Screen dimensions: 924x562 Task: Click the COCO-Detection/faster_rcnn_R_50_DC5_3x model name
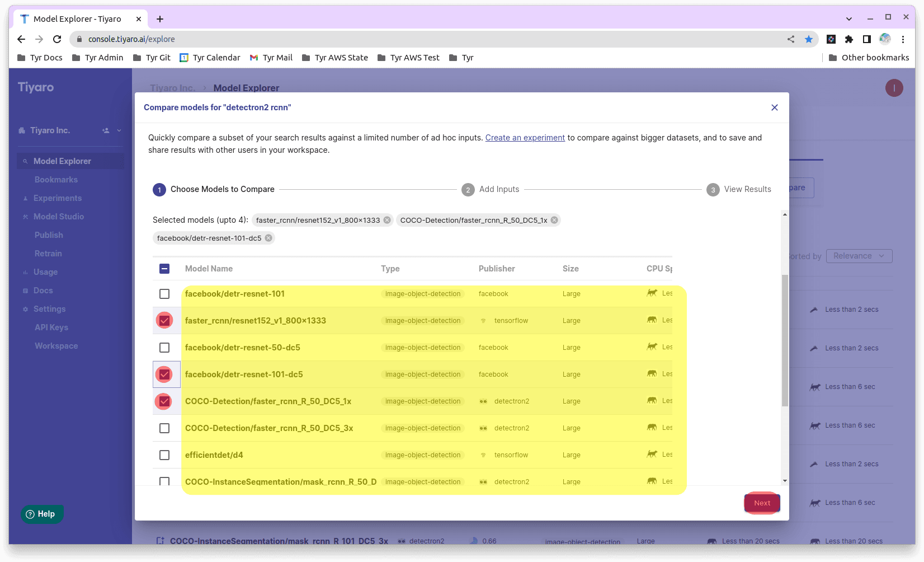click(x=269, y=428)
